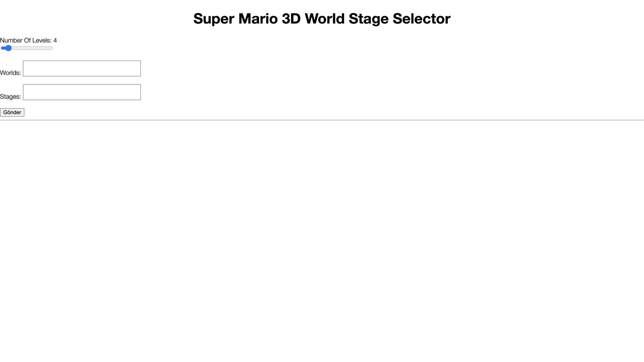Click the word "Stage" in the heading
The height and width of the screenshot is (362, 644).
pyautogui.click(x=368, y=19)
